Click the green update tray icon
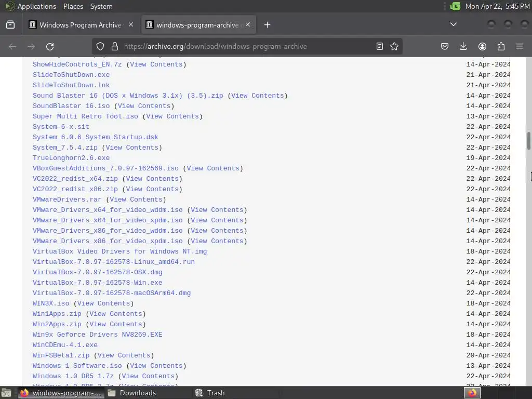The image size is (532, 399). (455, 6)
